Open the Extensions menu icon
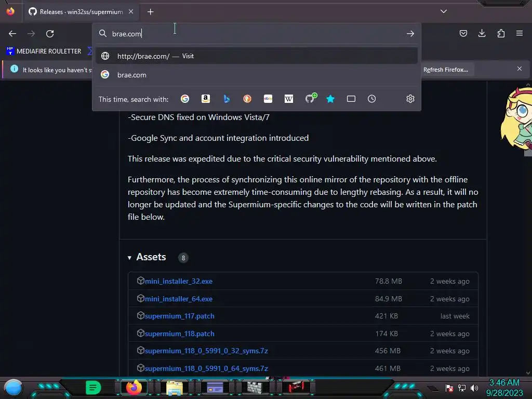The width and height of the screenshot is (532, 399). coord(501,33)
